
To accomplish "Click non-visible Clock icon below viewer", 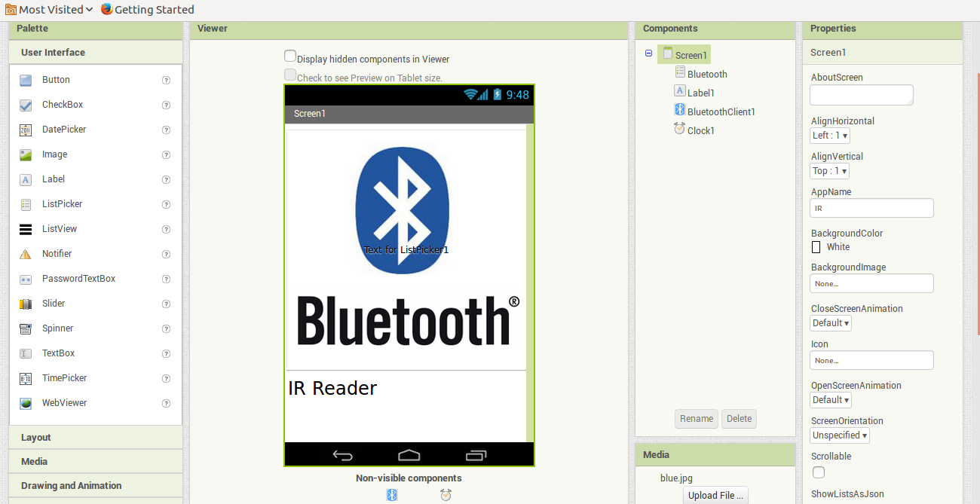I will click(446, 495).
